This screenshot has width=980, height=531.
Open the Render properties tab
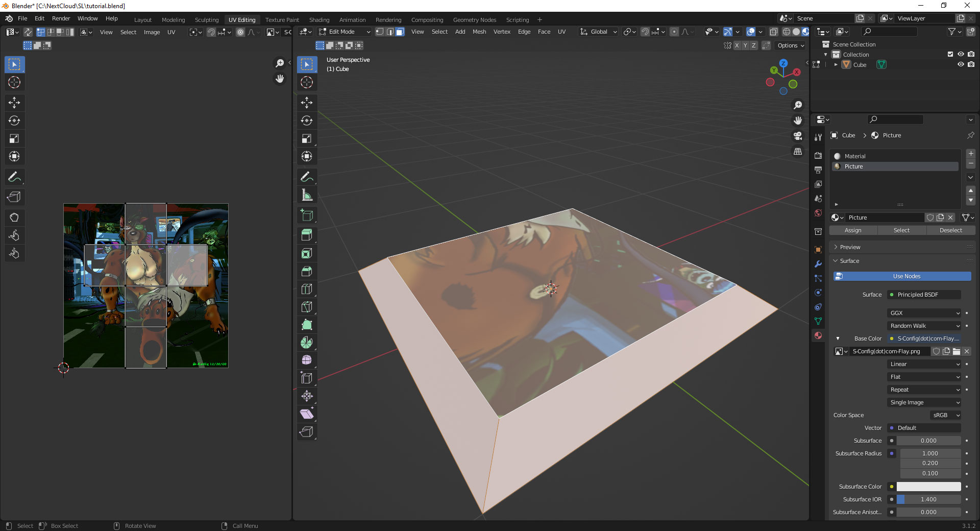pyautogui.click(x=818, y=155)
